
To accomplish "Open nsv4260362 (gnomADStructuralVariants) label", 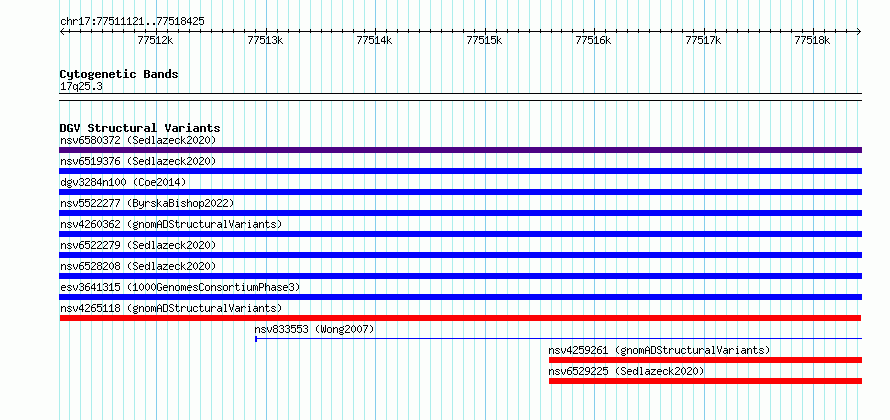I will (171, 224).
